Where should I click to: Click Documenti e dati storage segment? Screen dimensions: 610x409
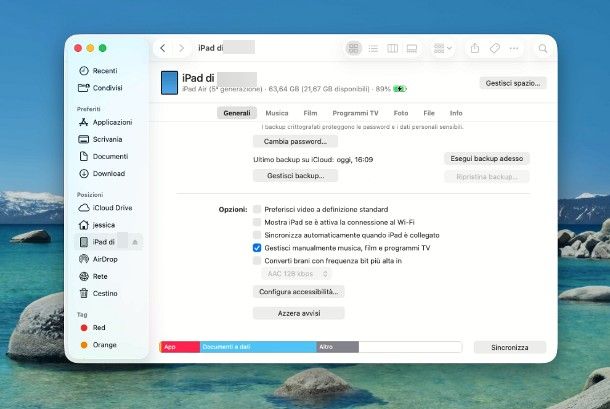[258, 347]
